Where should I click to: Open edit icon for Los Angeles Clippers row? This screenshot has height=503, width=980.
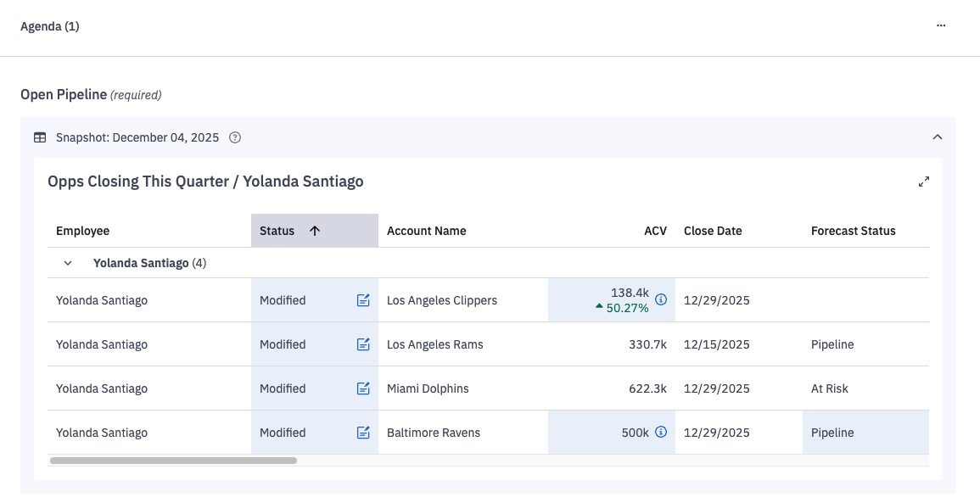tap(363, 300)
